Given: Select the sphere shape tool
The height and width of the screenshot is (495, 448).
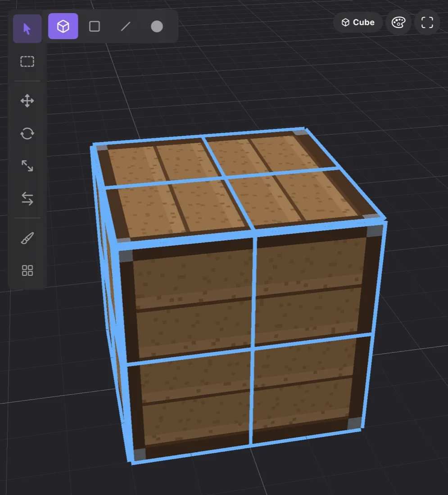Looking at the screenshot, I should (157, 27).
